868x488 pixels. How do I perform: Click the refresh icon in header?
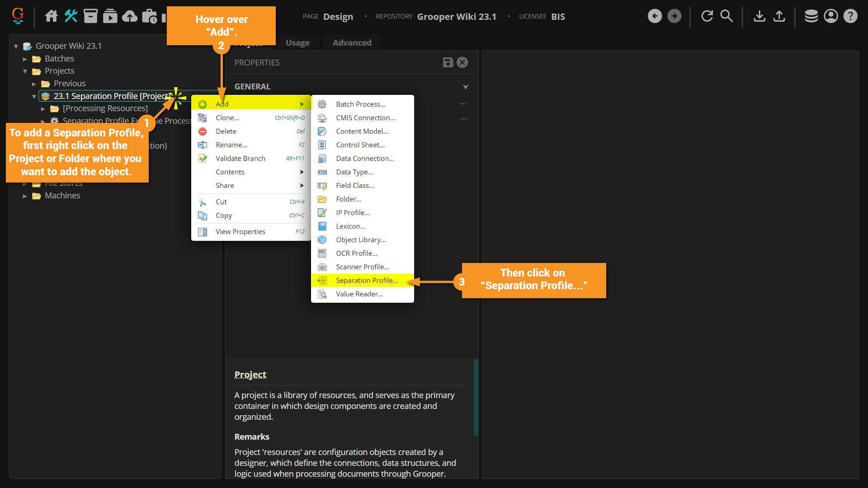click(x=707, y=16)
